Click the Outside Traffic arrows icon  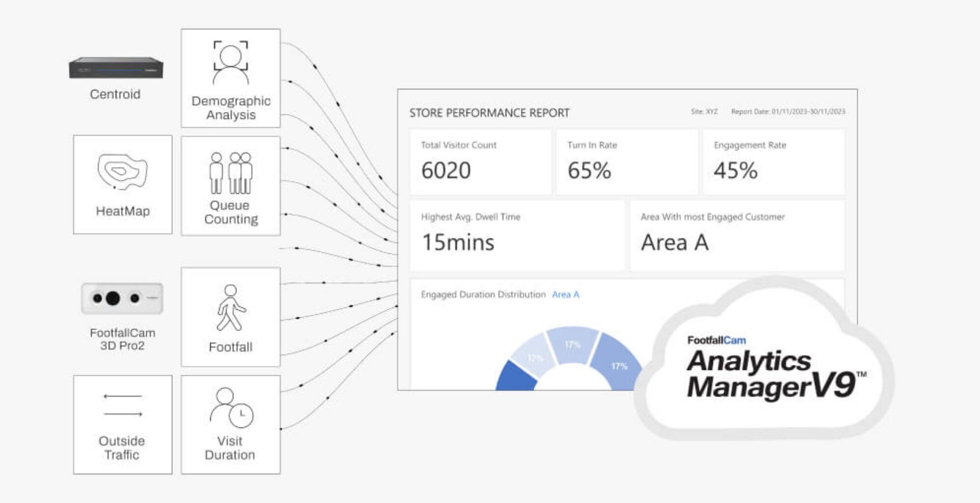pos(123,405)
